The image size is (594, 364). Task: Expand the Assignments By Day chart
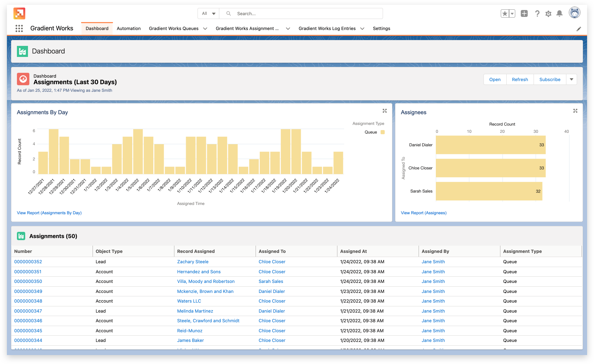pos(385,111)
